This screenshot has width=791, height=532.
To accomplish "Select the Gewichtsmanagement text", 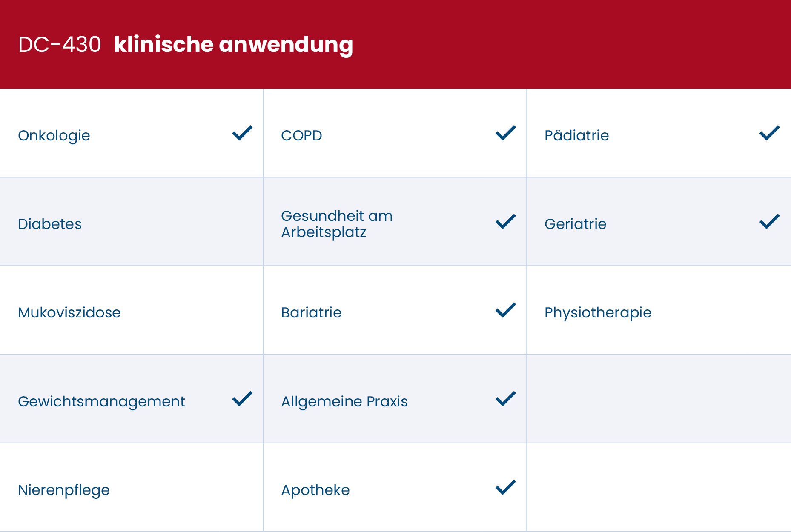I will [101, 401].
